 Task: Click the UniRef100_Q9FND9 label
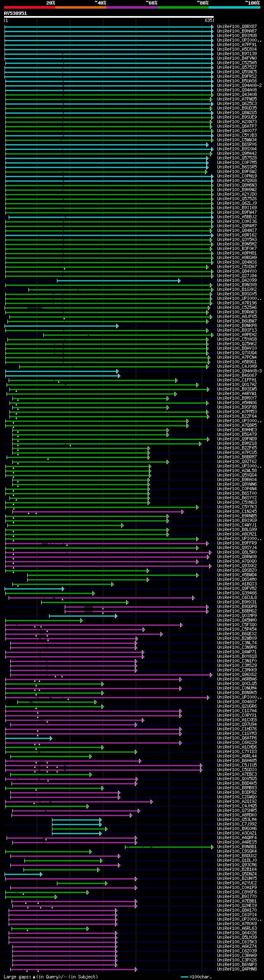pos(237,439)
